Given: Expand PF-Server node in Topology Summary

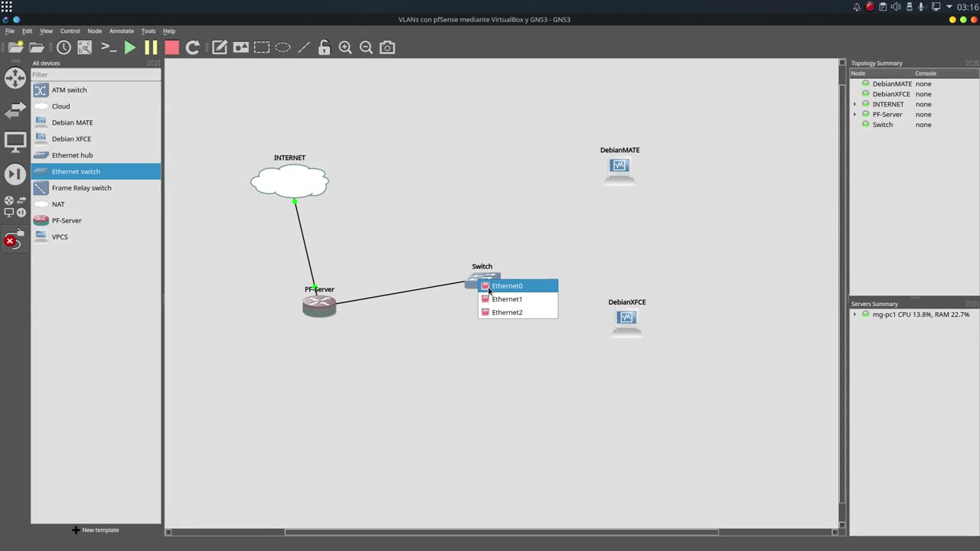Looking at the screenshot, I should tap(855, 115).
